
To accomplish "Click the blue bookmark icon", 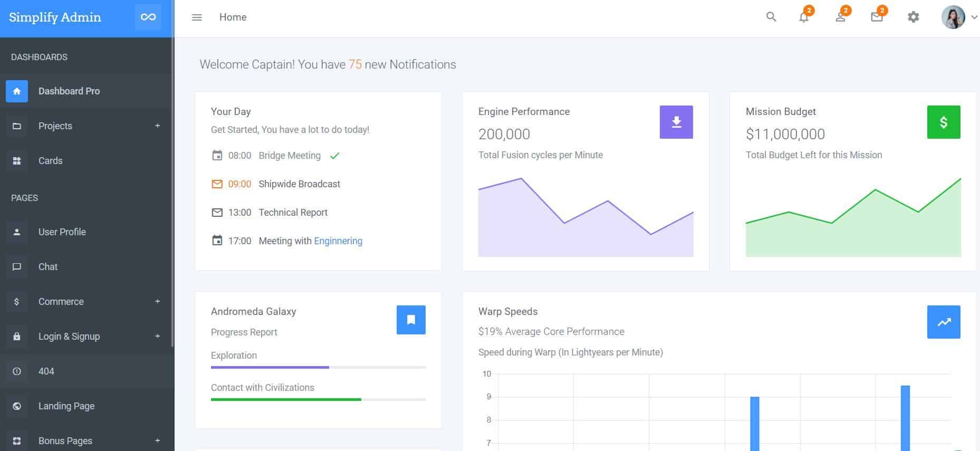I will tap(411, 320).
